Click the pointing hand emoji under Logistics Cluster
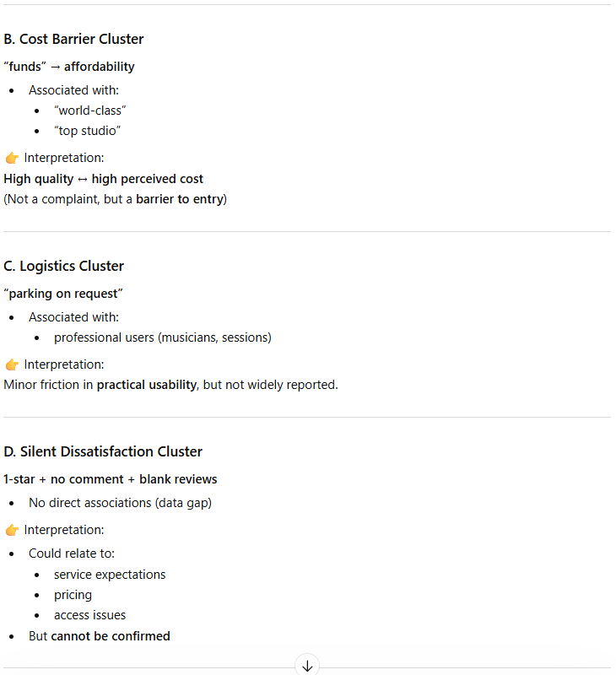This screenshot has height=675, width=616. tap(12, 364)
